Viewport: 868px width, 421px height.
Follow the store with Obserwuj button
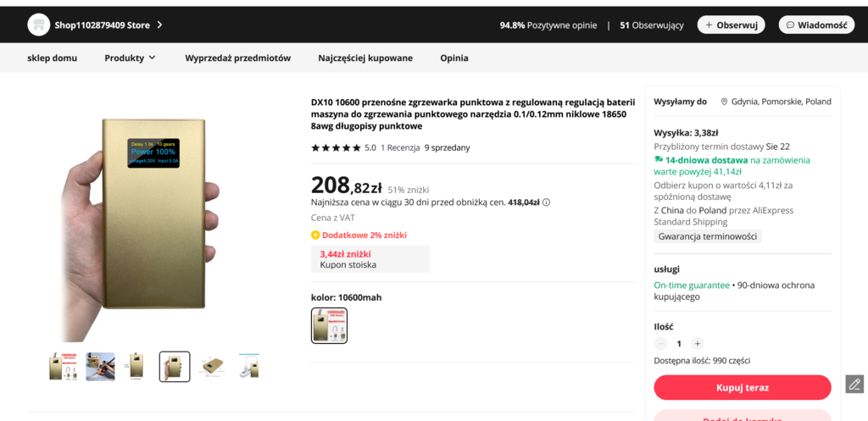[x=731, y=25]
